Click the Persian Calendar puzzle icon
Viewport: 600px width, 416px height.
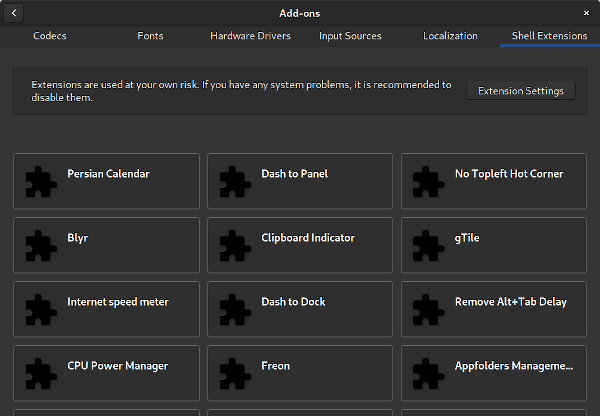point(41,181)
